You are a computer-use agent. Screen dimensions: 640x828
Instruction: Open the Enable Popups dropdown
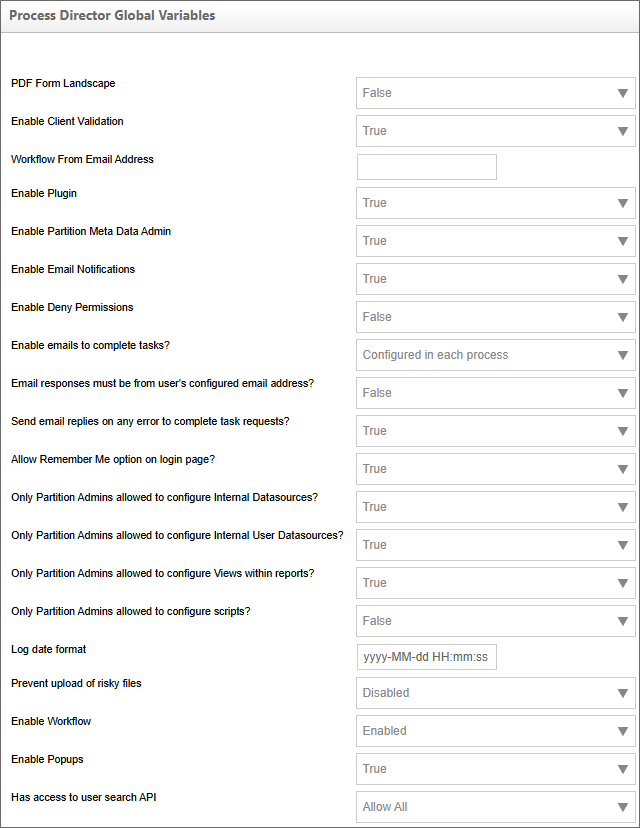496,769
